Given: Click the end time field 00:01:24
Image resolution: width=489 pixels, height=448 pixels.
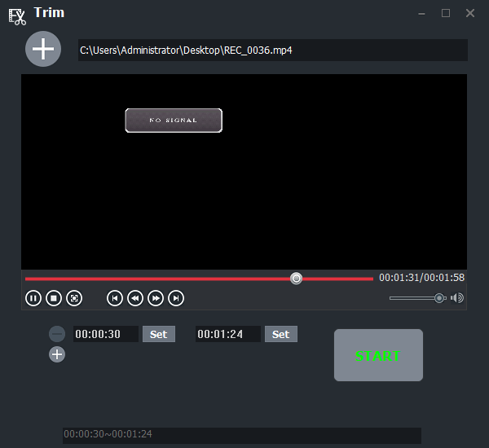Looking at the screenshot, I should pyautogui.click(x=228, y=334).
